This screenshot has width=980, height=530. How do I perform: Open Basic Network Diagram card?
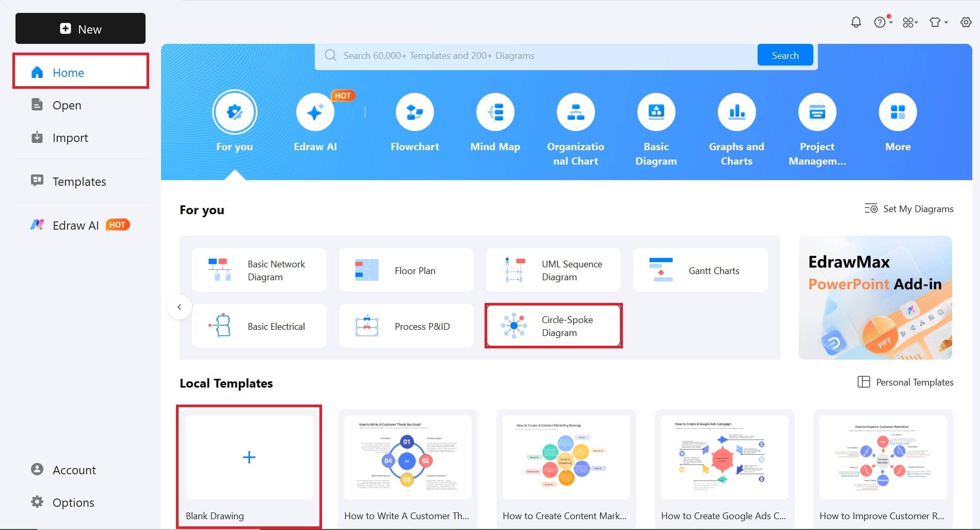pos(259,270)
